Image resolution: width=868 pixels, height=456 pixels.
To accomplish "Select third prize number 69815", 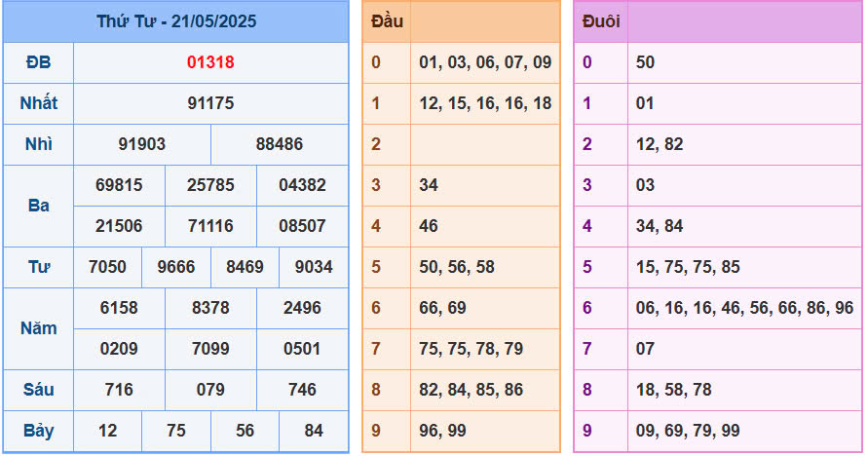I will (119, 185).
